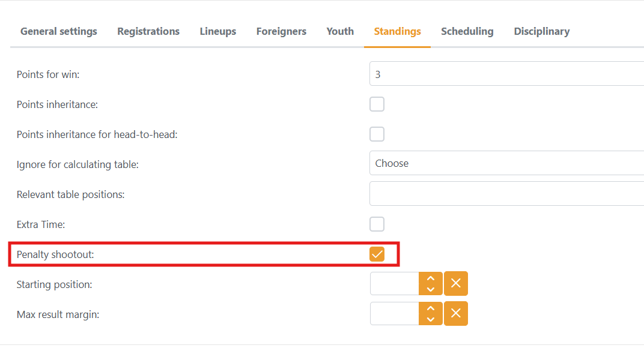Select the Foreigners tab
The image size is (644, 360).
tap(281, 31)
